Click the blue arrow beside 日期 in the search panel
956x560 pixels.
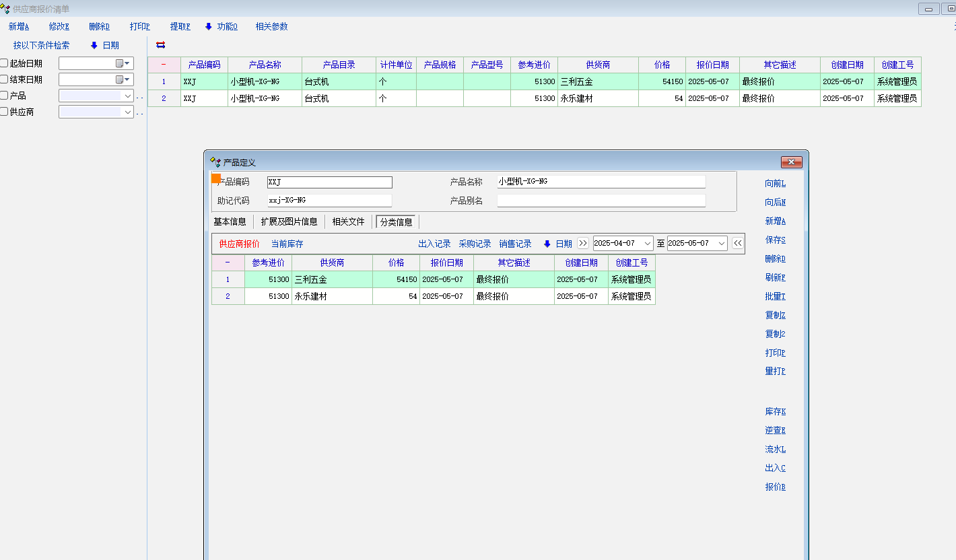(x=94, y=45)
